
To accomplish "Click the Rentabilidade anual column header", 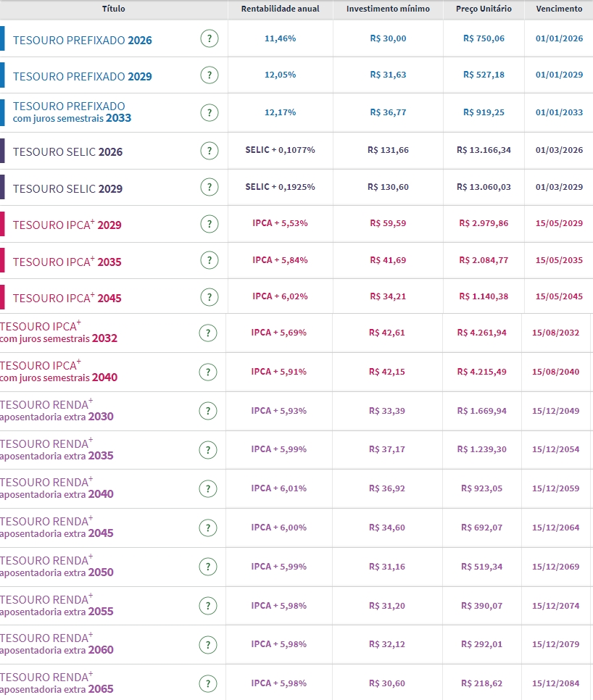I will tap(279, 9).
